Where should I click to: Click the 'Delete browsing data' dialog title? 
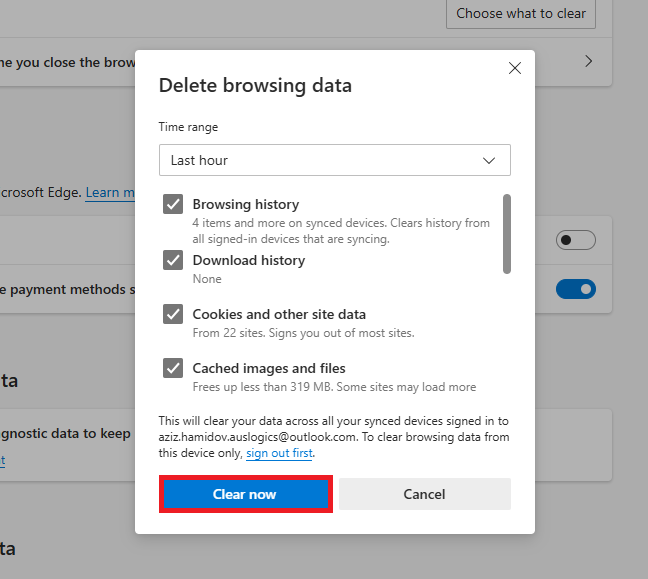pyautogui.click(x=255, y=86)
